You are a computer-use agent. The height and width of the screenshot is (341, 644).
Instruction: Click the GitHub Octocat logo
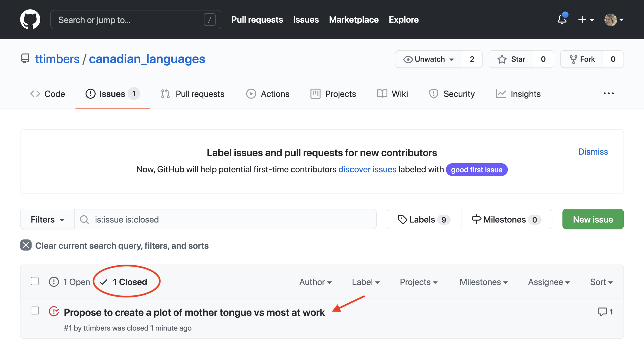(x=30, y=19)
